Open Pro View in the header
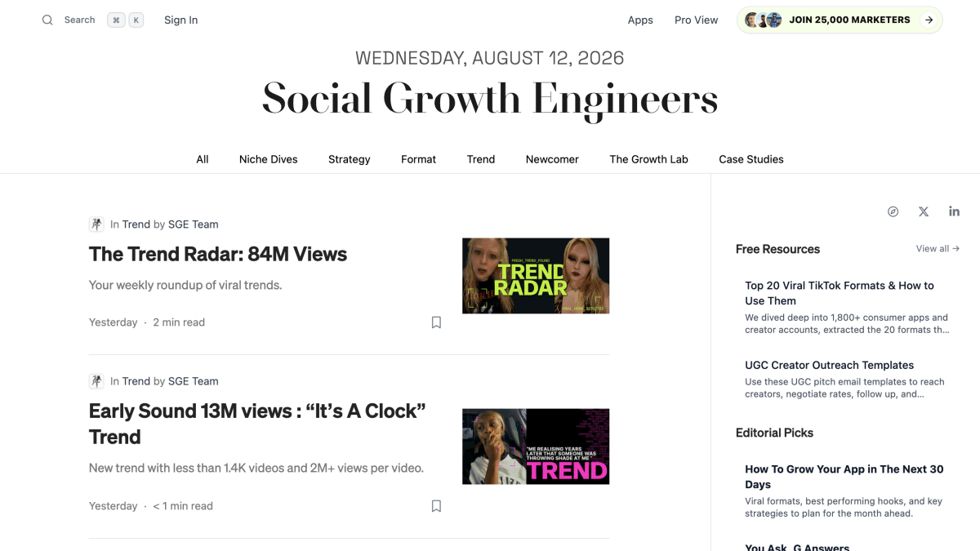The image size is (980, 551). [697, 20]
